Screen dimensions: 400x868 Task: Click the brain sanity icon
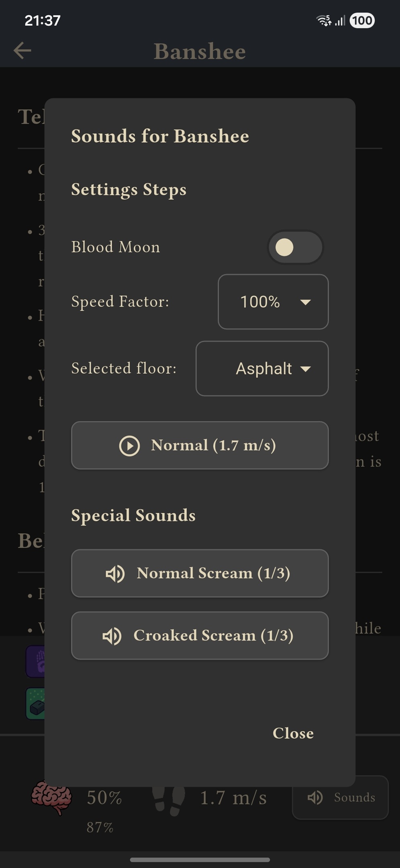click(x=51, y=797)
